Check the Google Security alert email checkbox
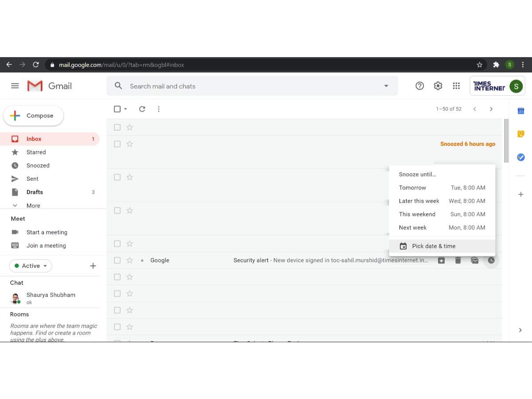The image size is (532, 399). (117, 260)
